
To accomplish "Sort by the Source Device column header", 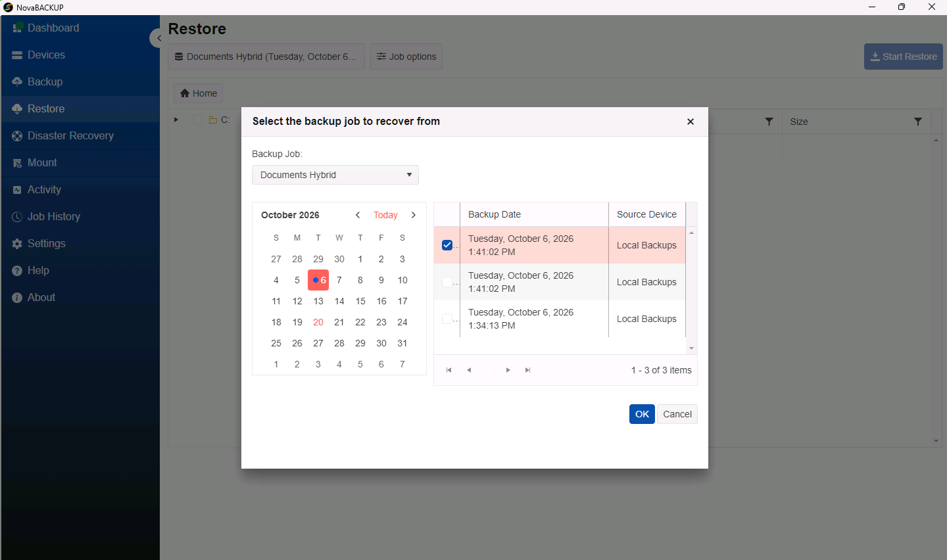I will (x=647, y=214).
